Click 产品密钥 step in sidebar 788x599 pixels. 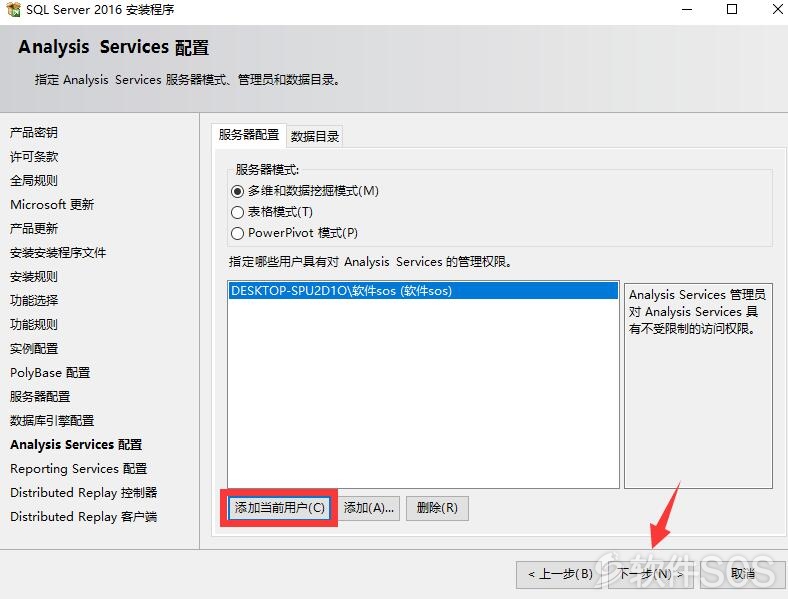34,133
